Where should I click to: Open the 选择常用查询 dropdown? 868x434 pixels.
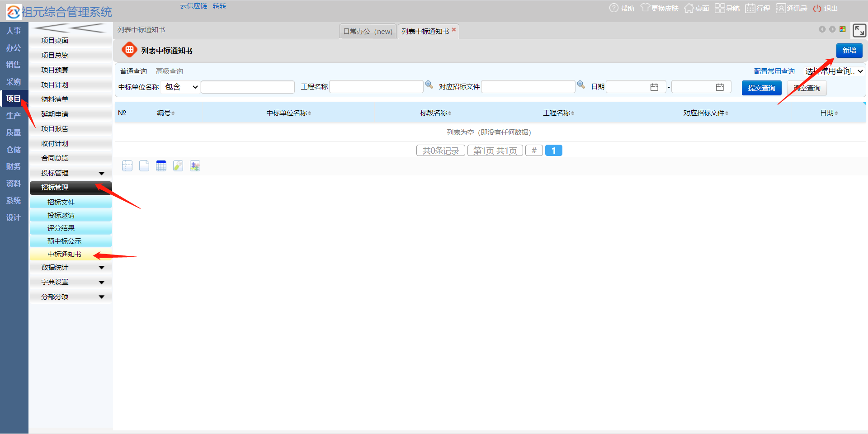[834, 71]
